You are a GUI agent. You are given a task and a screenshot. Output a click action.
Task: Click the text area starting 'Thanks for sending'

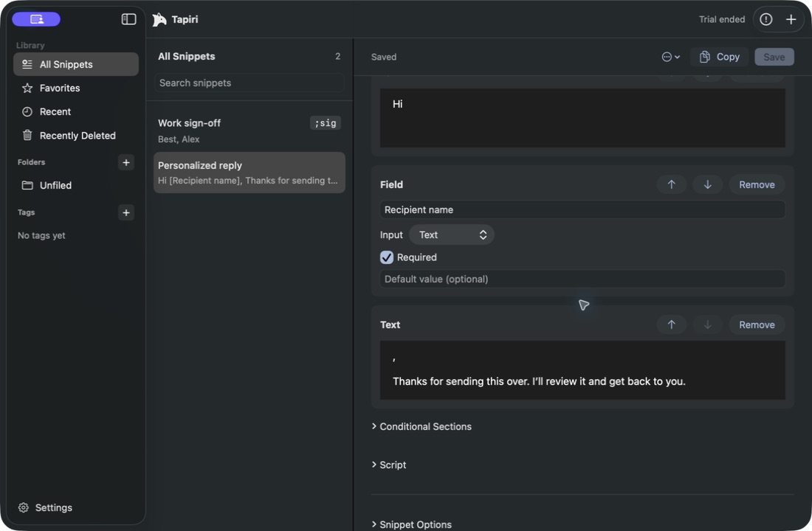(x=582, y=370)
